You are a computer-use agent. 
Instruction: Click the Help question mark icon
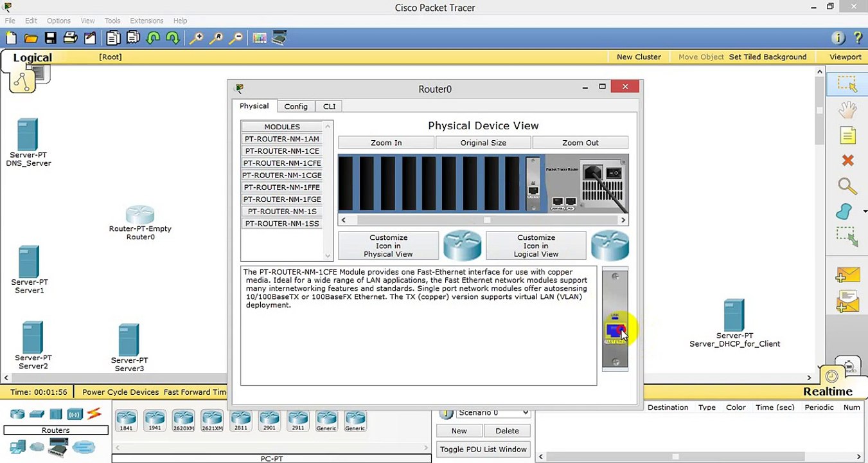[857, 38]
